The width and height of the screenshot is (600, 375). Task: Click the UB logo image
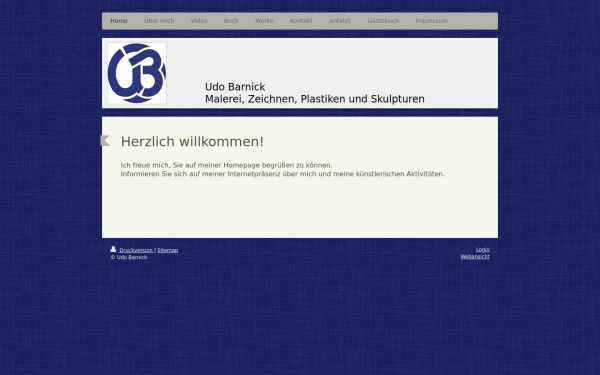[137, 73]
